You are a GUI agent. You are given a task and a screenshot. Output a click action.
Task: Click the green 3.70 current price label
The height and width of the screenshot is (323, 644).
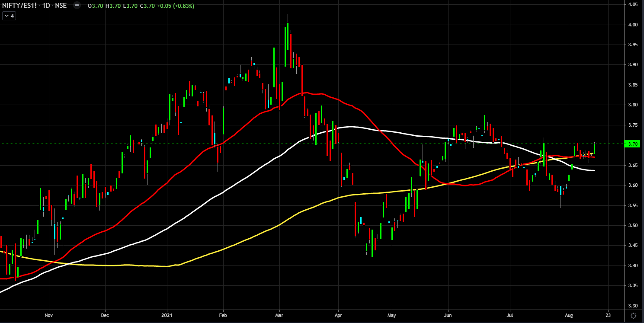point(632,144)
